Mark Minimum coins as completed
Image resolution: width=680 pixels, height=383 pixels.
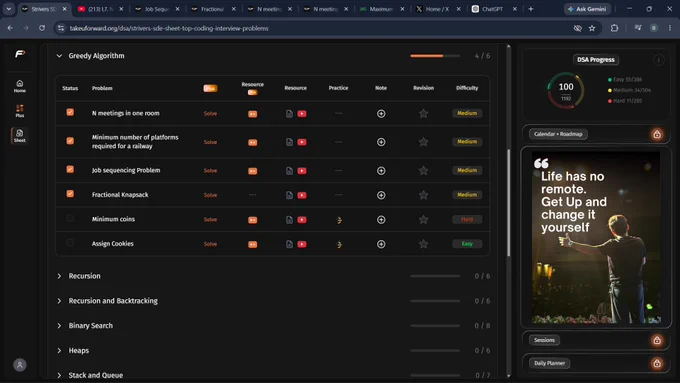[x=70, y=218]
